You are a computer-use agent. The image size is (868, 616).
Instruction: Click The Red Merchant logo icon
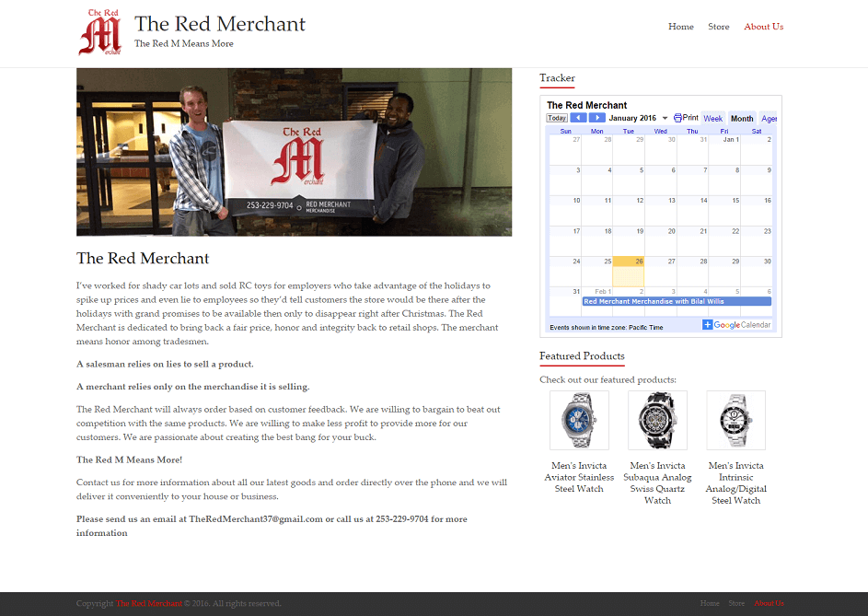[100, 32]
